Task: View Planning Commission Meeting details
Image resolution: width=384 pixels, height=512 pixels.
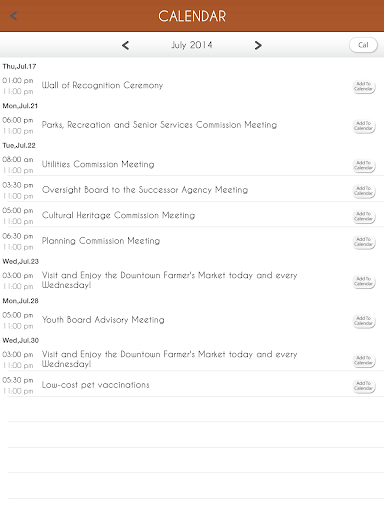Action: [101, 241]
